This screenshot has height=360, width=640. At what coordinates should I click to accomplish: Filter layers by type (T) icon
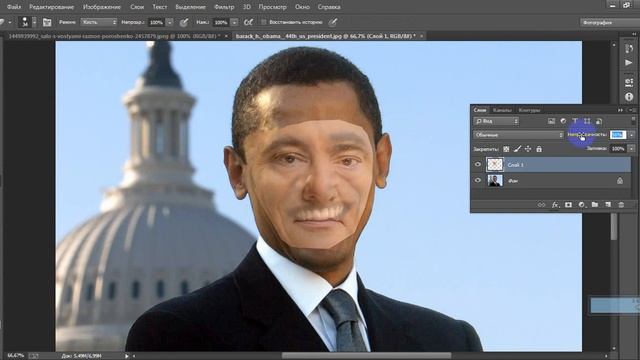(x=575, y=121)
